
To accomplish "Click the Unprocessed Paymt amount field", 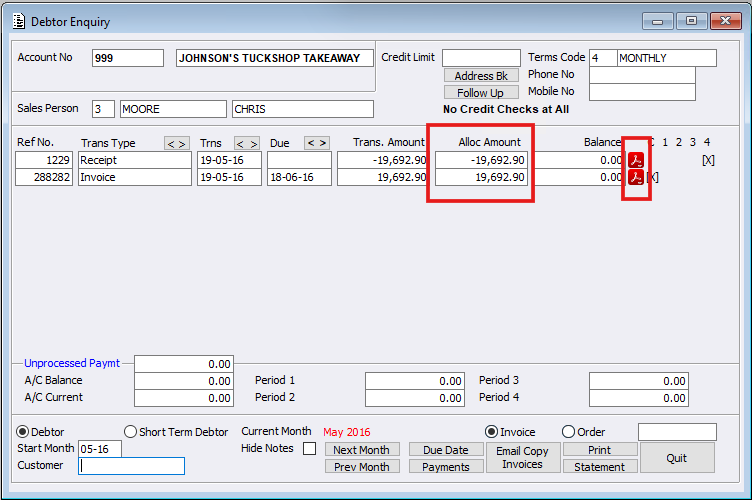I will (x=184, y=364).
